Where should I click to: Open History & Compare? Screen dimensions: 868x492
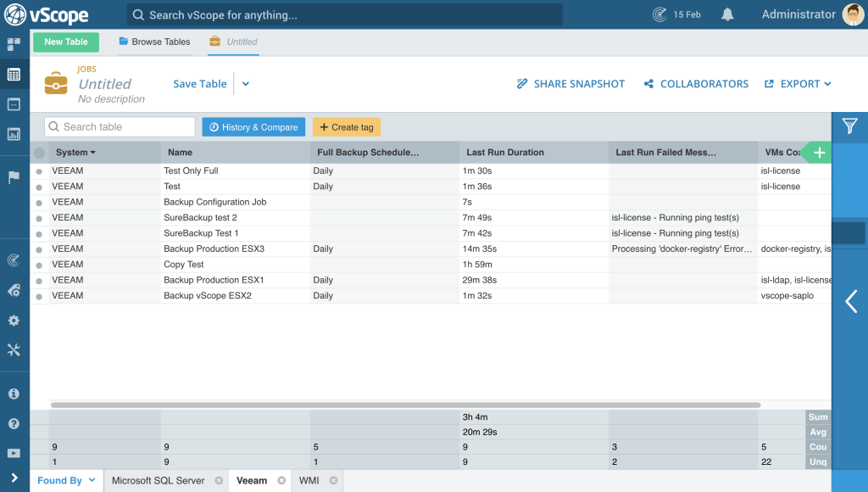[253, 127]
